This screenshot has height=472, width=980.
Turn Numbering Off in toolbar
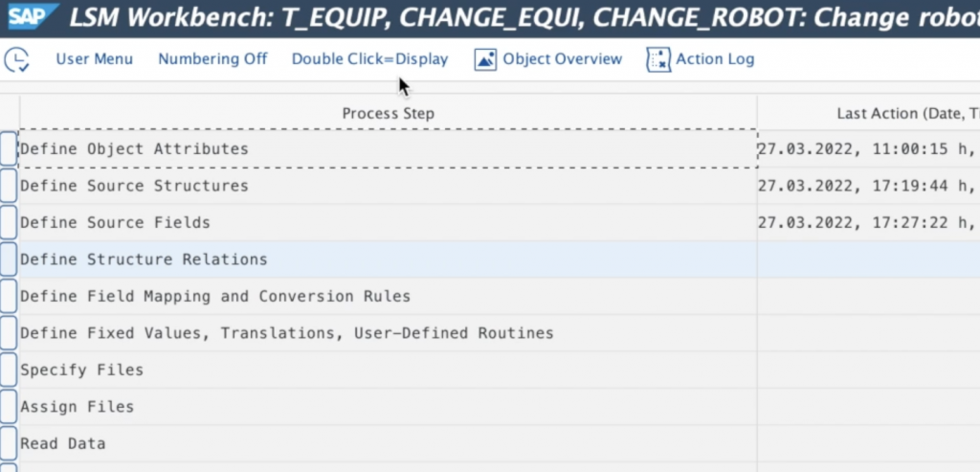coord(212,59)
